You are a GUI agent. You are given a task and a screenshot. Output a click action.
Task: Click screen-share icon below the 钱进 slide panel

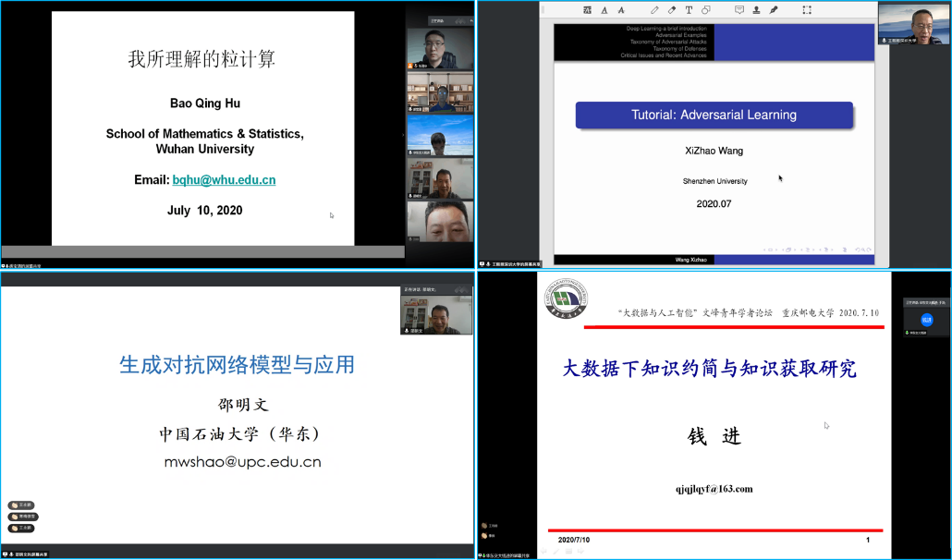point(481,555)
